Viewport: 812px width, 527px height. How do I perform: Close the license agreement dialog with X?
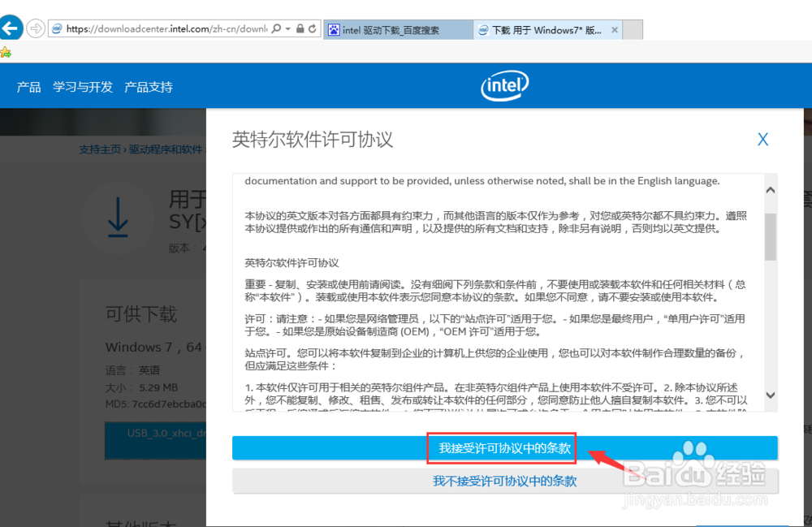(x=762, y=139)
